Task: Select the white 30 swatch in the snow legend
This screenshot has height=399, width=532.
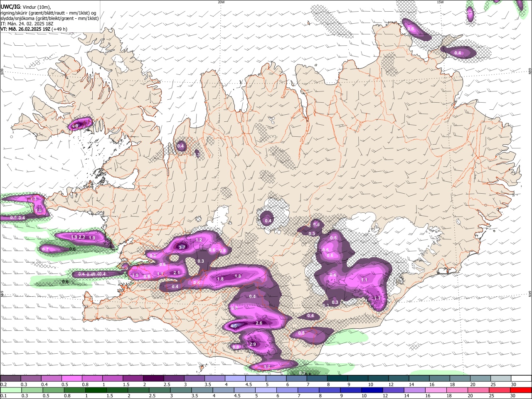Action: tap(522, 378)
